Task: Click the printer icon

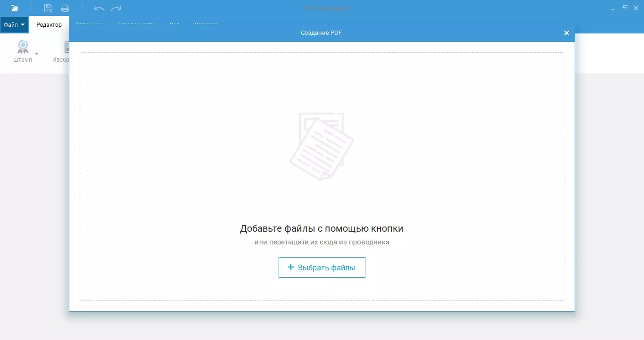Action: 65,8
